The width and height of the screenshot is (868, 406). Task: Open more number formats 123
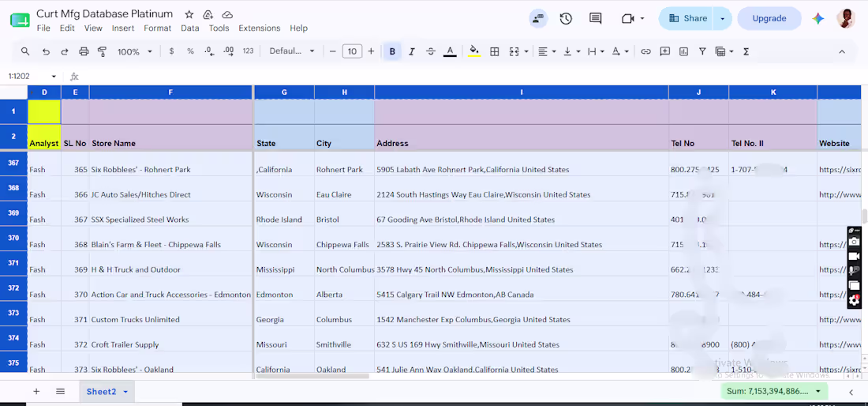(x=248, y=51)
